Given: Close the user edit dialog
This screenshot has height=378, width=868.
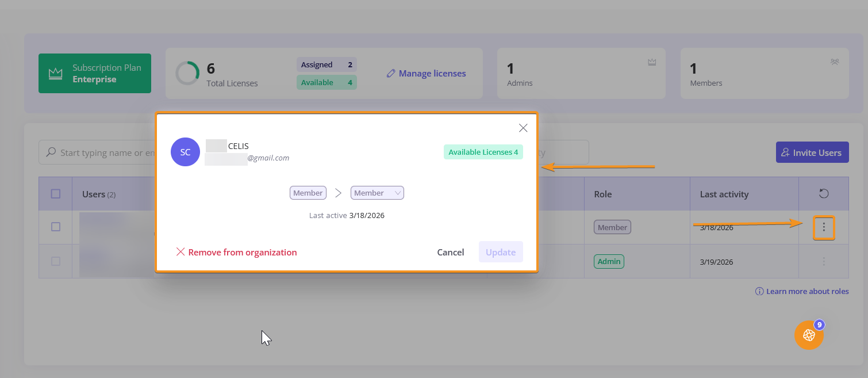Looking at the screenshot, I should click(x=523, y=128).
